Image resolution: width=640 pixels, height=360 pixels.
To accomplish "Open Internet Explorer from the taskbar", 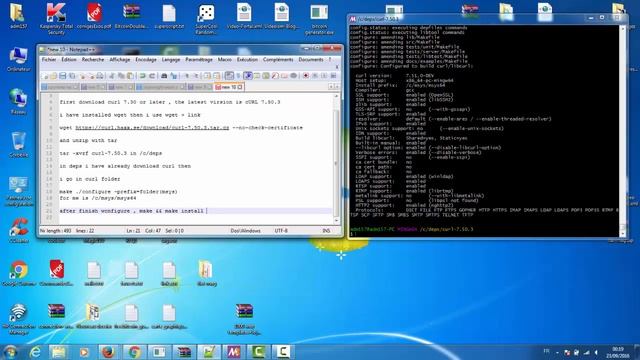I will 35,352.
